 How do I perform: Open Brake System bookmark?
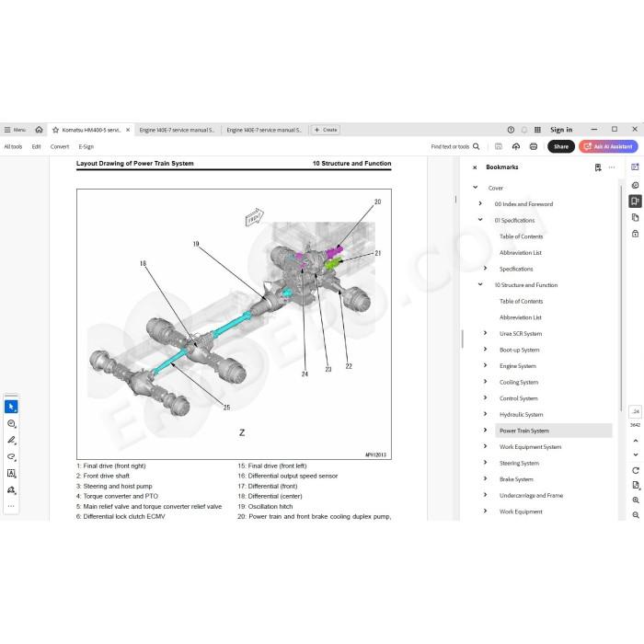pyautogui.click(x=516, y=479)
